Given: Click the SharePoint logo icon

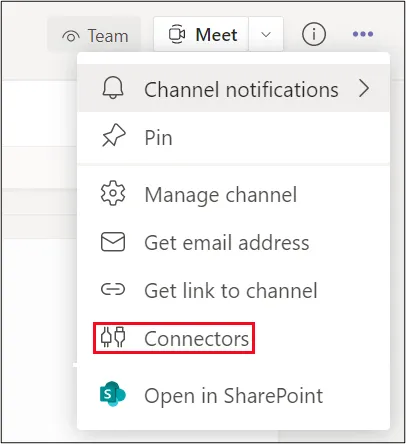Looking at the screenshot, I should click(113, 394).
